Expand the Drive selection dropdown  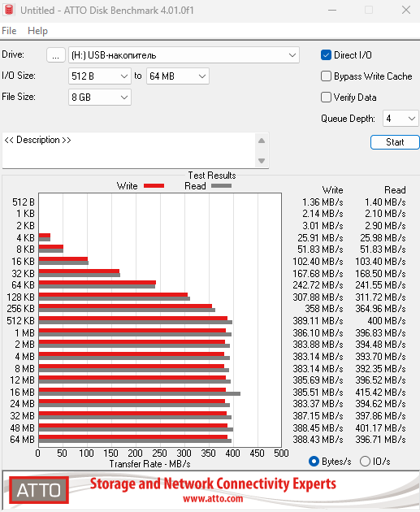[x=184, y=55]
